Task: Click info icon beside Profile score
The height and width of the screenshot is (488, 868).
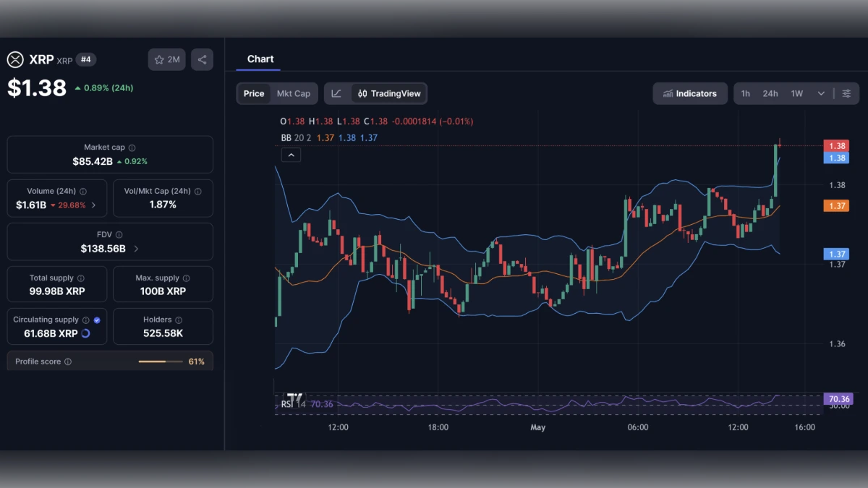Action: point(68,361)
